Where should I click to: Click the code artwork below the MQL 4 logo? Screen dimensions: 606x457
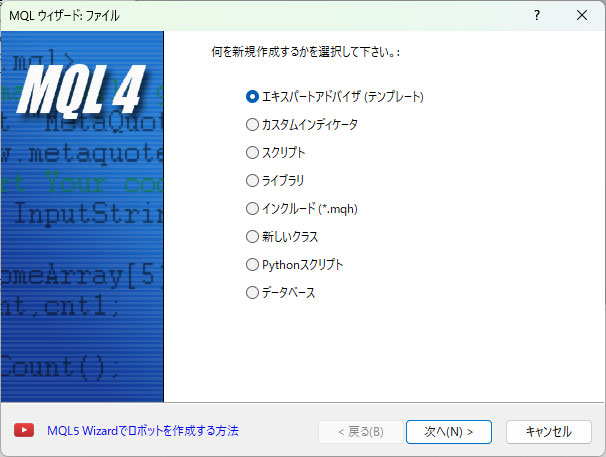click(x=80, y=240)
